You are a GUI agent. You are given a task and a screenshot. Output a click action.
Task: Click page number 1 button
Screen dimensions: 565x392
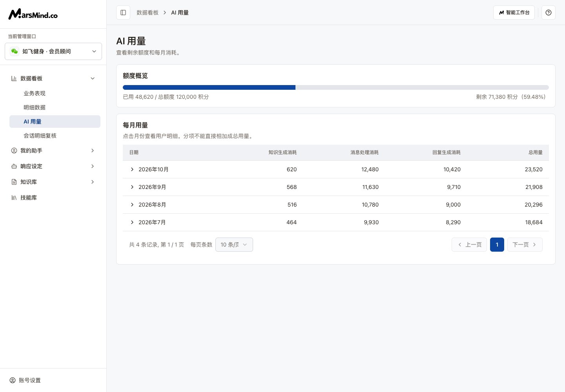tap(497, 245)
